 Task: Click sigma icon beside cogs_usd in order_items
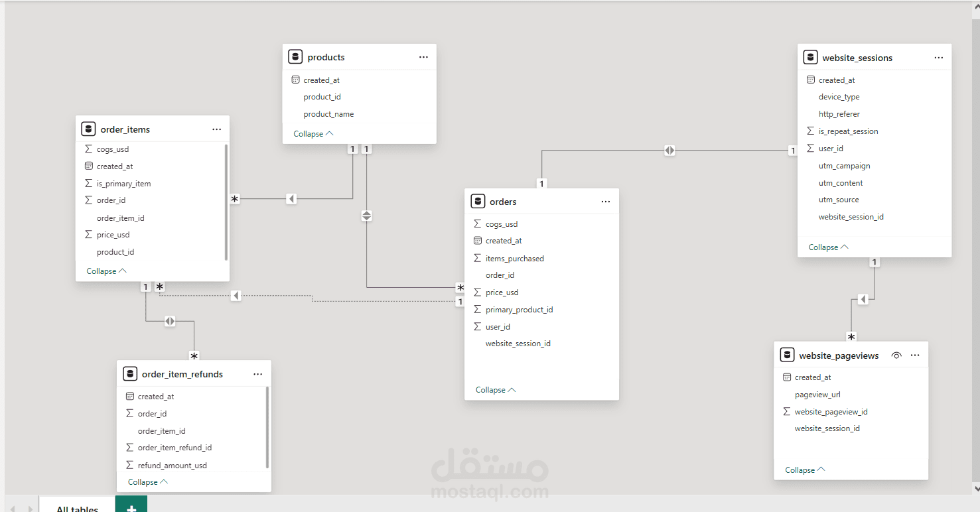point(89,149)
